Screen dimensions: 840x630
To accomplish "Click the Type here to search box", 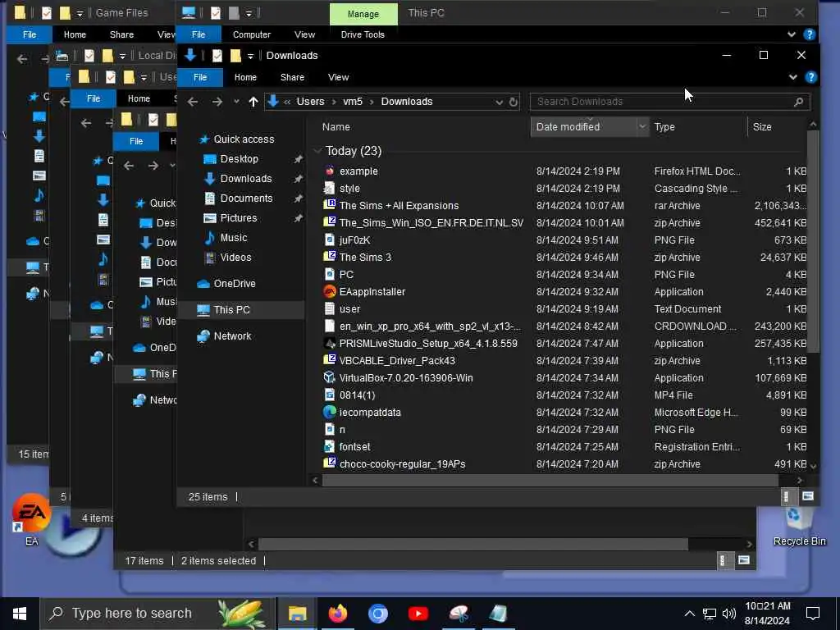I will click(158, 614).
